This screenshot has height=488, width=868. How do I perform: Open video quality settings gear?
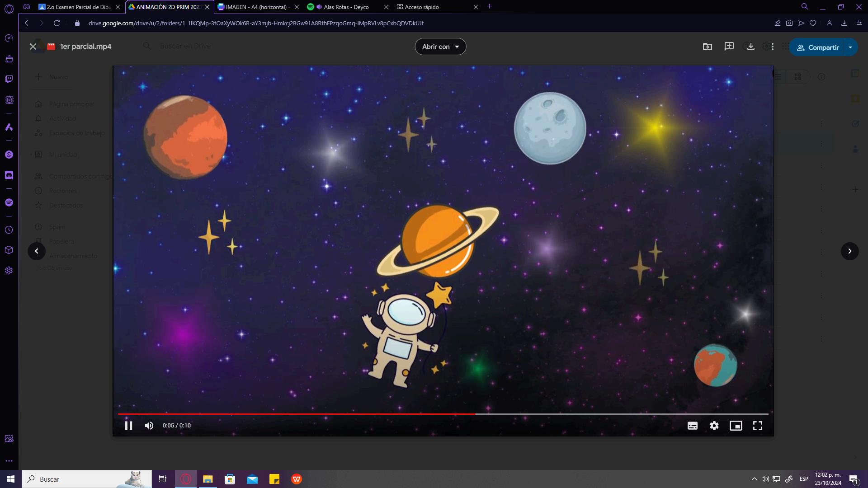714,426
